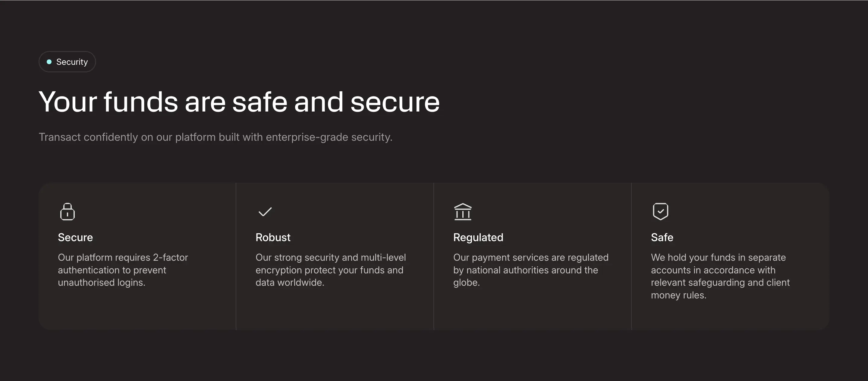This screenshot has width=868, height=381.
Task: Select the Robust card title
Action: [x=273, y=238]
